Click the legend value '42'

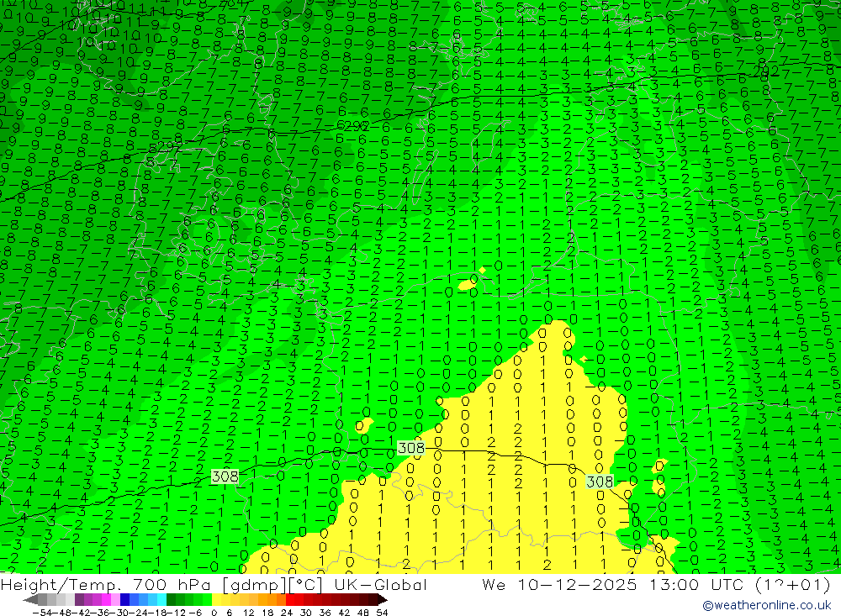tap(344, 613)
